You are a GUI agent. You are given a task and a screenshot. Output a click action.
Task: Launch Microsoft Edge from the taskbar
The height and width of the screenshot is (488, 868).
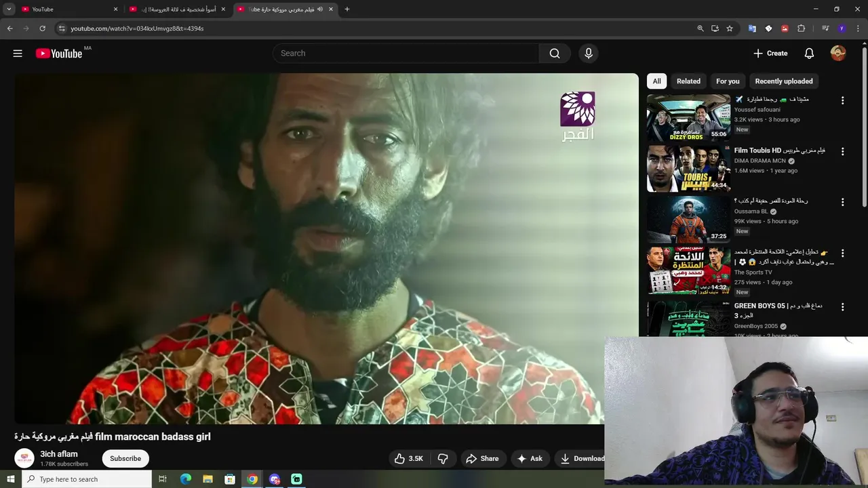[186, 479]
